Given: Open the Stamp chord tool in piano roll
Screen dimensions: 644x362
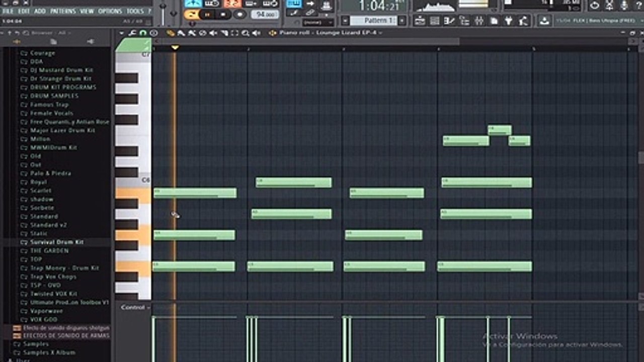Looking at the screenshot, I should point(153,33).
